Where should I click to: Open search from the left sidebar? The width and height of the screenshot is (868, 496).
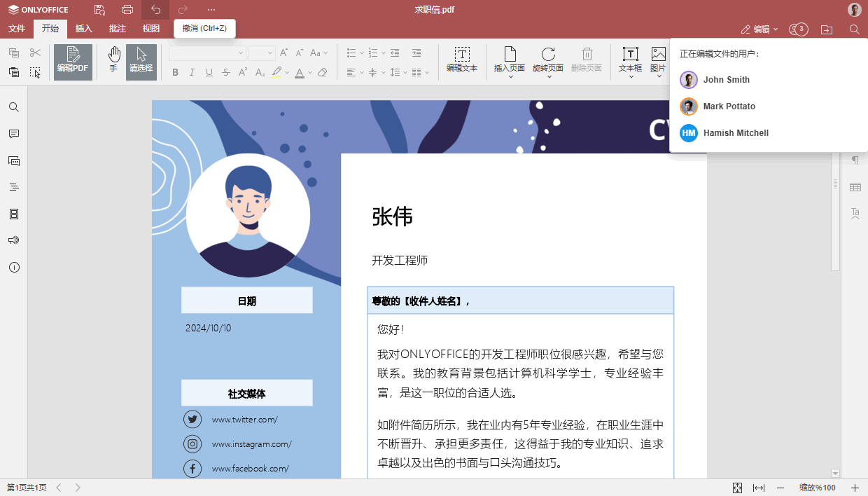tap(13, 106)
